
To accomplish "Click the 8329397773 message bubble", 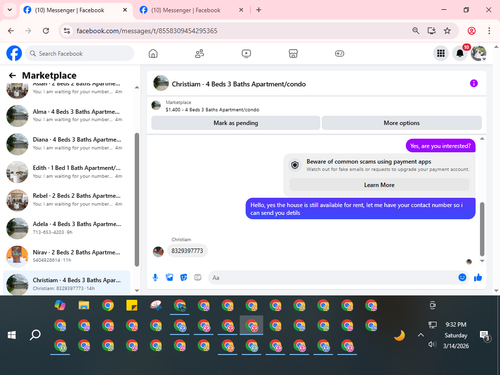I will click(x=187, y=251).
